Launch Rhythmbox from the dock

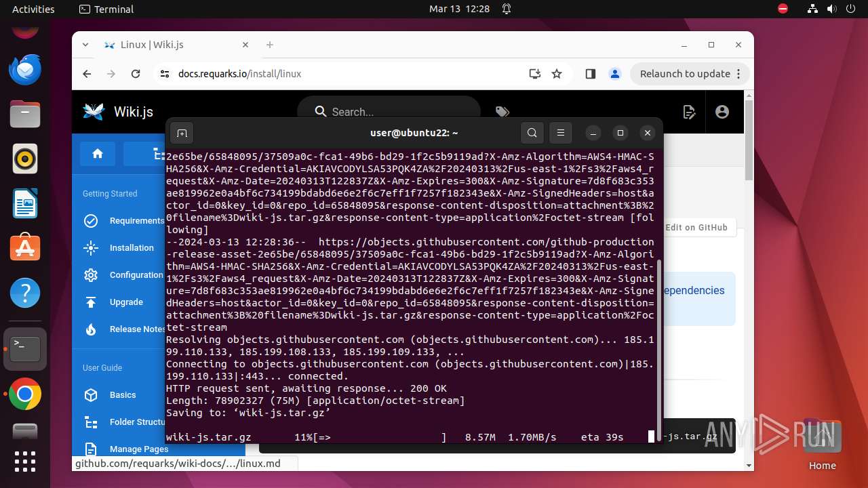(25, 159)
